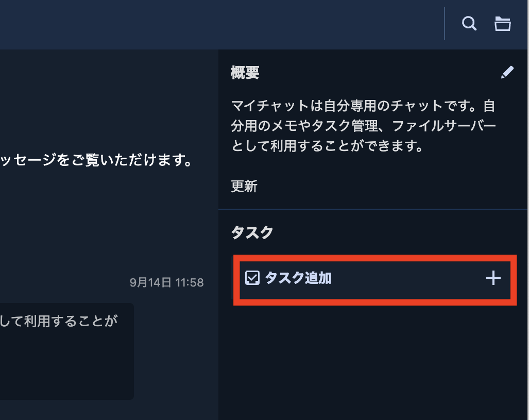Click the vertical divider left of search icon

445,24
